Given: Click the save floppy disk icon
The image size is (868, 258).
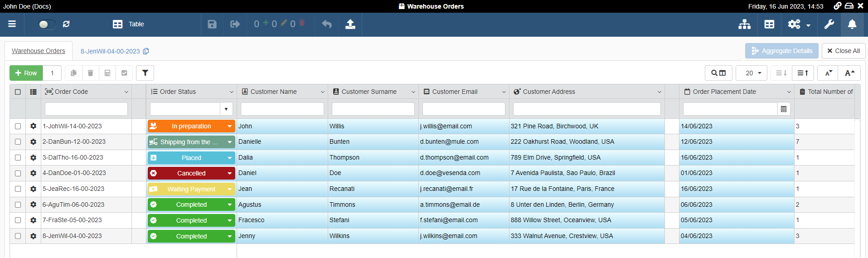Looking at the screenshot, I should (212, 24).
